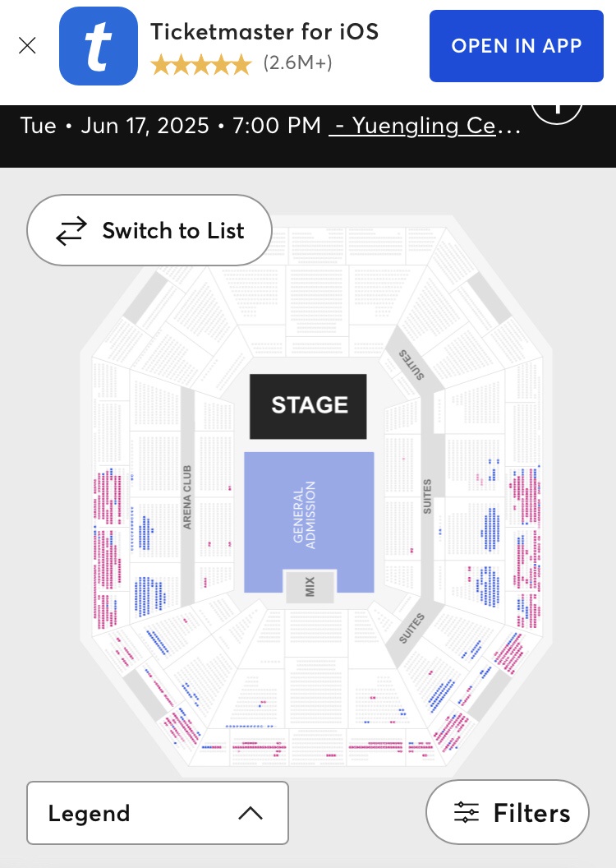Viewport: 616px width, 868px height.
Task: Click the swap arrows icon
Action: 71,231
